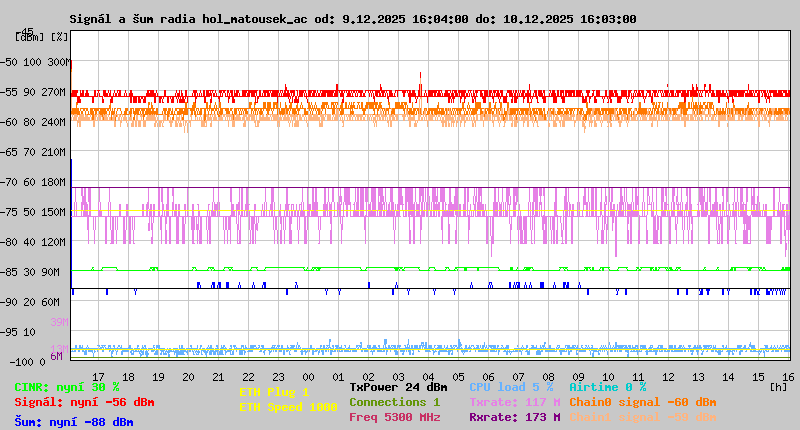Click the red signal spike near hour 04
This screenshot has width=800, height=430.
[420, 81]
